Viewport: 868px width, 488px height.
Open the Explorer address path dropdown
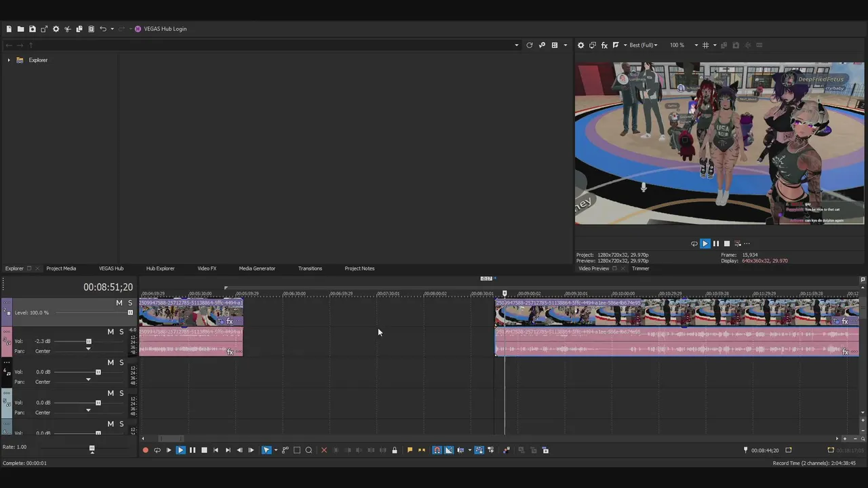pos(517,45)
